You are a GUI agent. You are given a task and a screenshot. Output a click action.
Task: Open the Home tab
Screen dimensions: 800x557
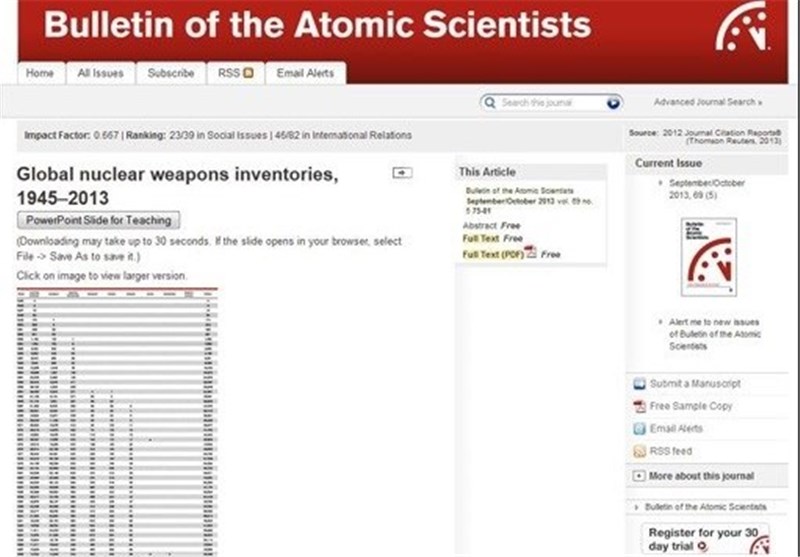(40, 73)
